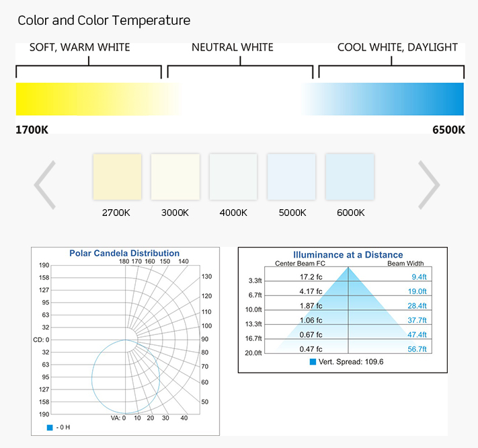
Task: Click the polar candela curve chart
Action: 126,377
